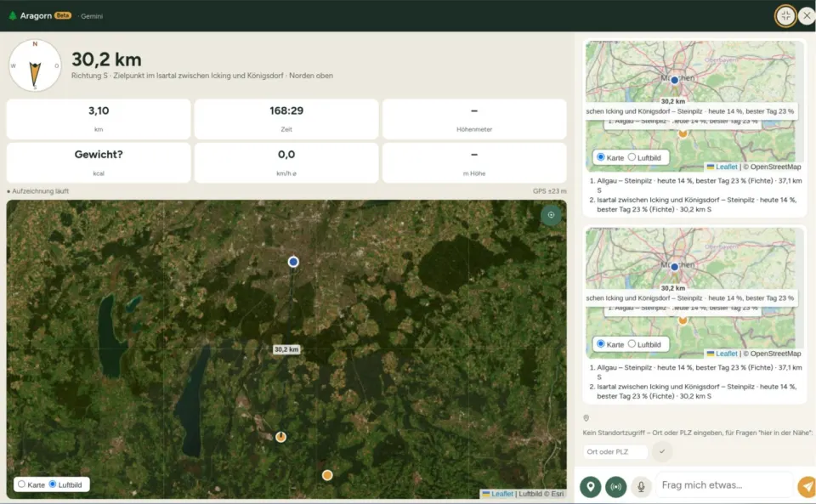The image size is (816, 504).
Task: Click the 'GPS ±23 m' accuracy indicator
Action: point(550,191)
